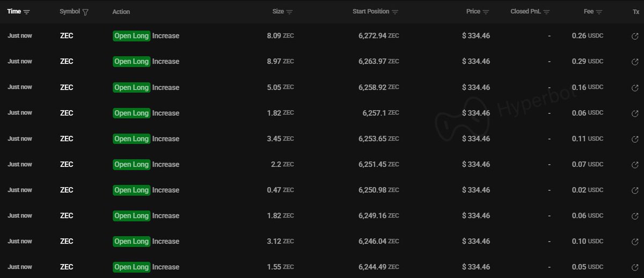The height and width of the screenshot is (278, 644).
Task: Open Tx icon for 3.12 ZEC trade
Action: [635, 242]
